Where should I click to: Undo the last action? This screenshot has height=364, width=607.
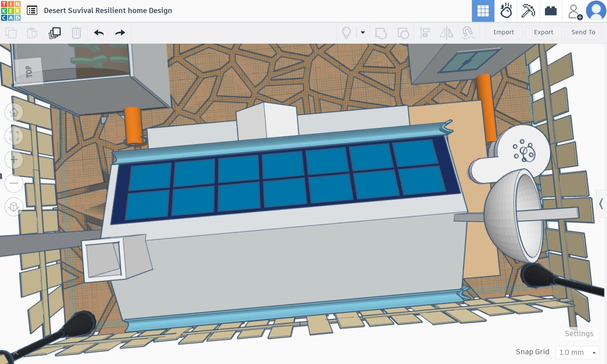pos(99,32)
